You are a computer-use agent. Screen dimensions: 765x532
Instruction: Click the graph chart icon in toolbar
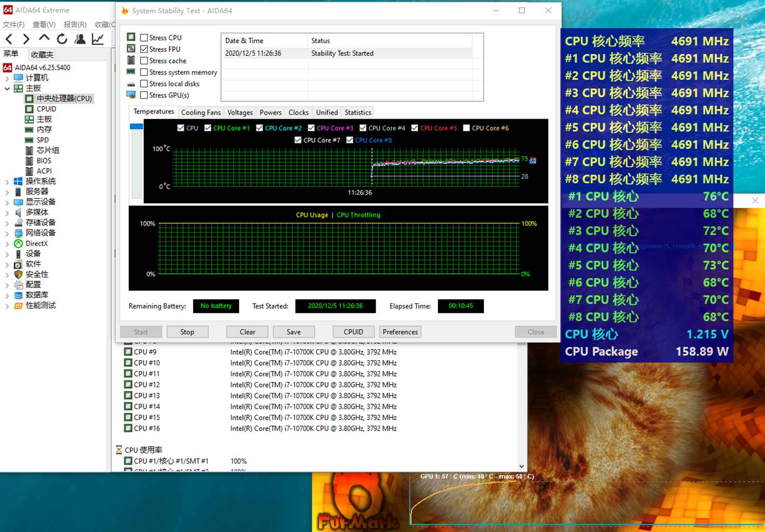click(97, 39)
